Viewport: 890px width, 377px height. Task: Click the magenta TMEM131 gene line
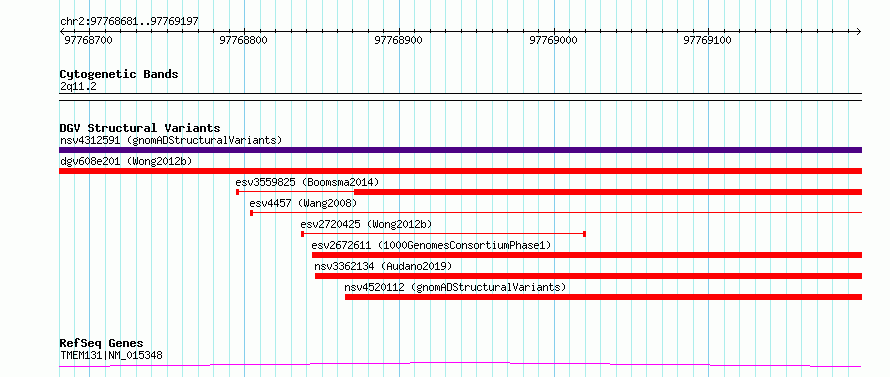(460, 365)
